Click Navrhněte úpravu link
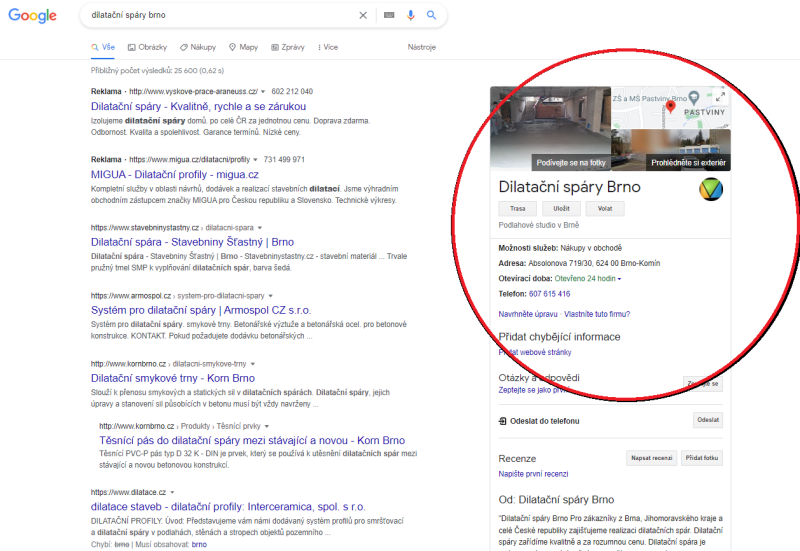The width and height of the screenshot is (800, 551). click(528, 314)
